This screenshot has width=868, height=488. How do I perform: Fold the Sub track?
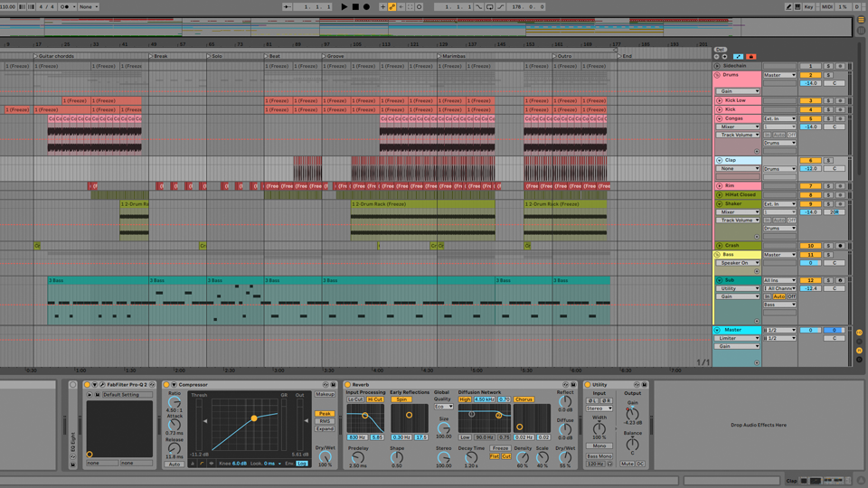pyautogui.click(x=719, y=280)
